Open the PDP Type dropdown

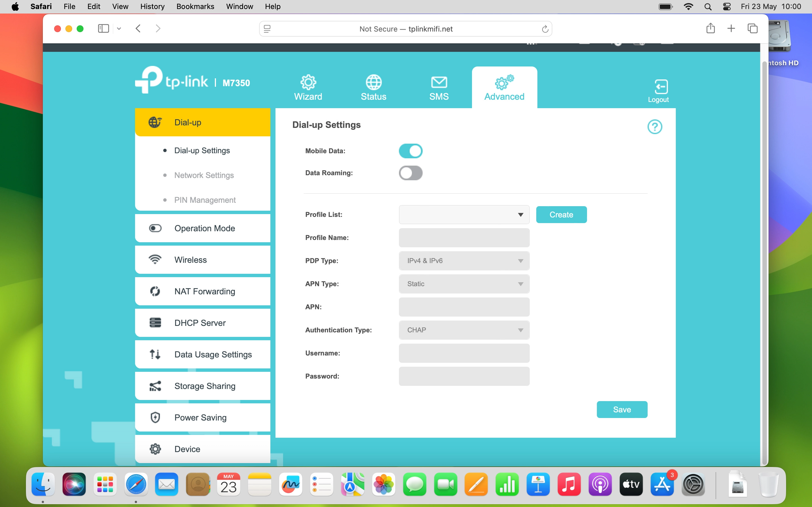(x=464, y=261)
